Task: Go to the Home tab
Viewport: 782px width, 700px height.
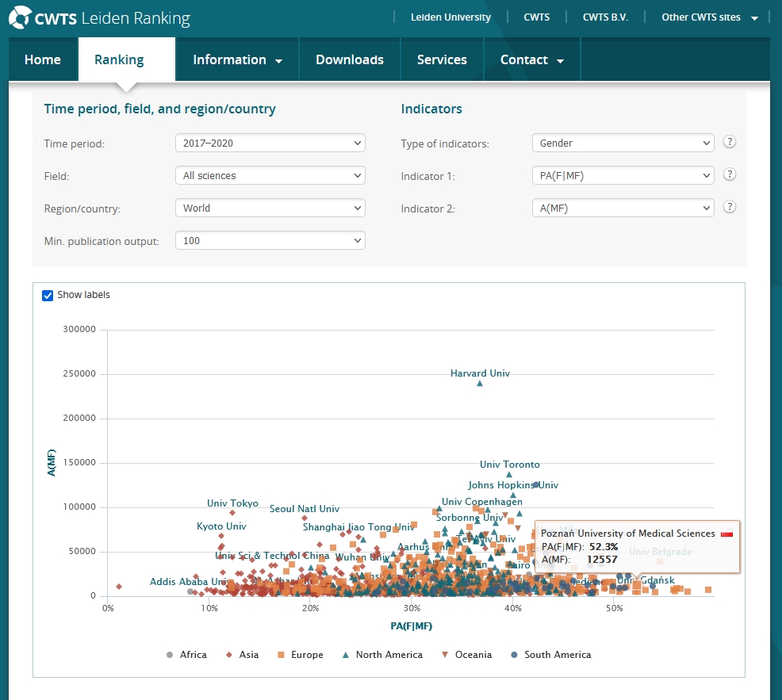Action: tap(43, 59)
